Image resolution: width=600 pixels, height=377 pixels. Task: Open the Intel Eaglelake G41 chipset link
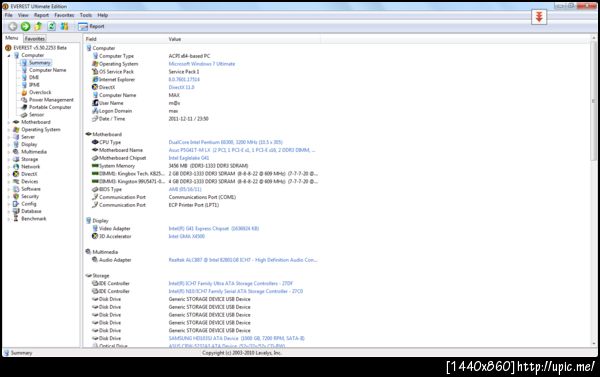(189, 158)
